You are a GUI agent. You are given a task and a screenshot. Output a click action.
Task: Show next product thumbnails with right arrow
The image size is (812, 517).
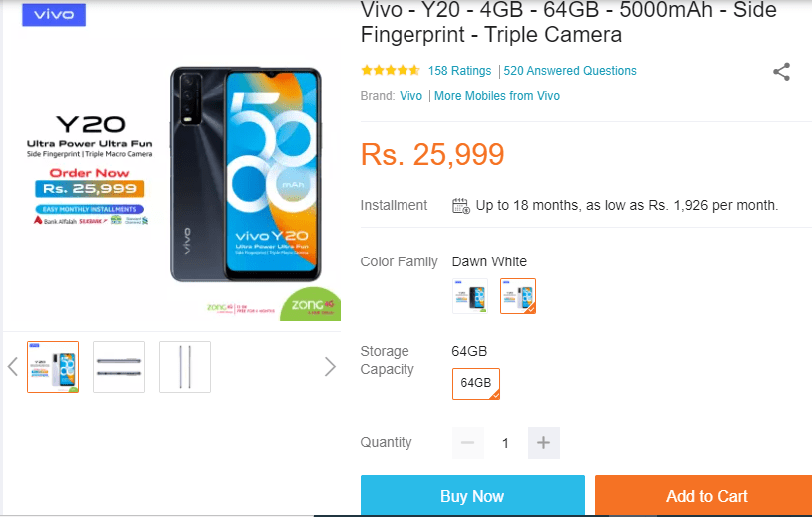330,366
